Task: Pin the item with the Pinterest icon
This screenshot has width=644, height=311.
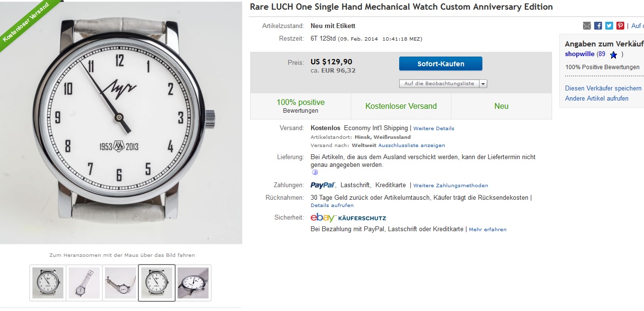Action: [x=620, y=26]
